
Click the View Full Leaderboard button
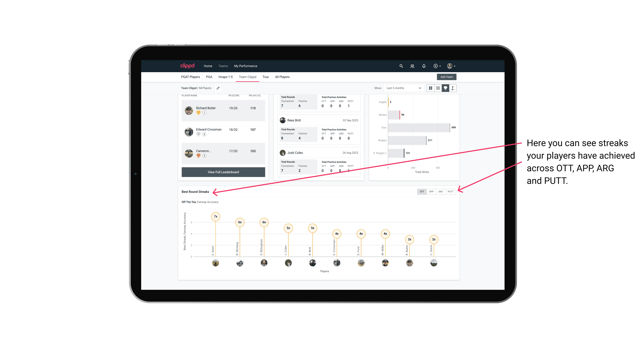click(x=223, y=172)
